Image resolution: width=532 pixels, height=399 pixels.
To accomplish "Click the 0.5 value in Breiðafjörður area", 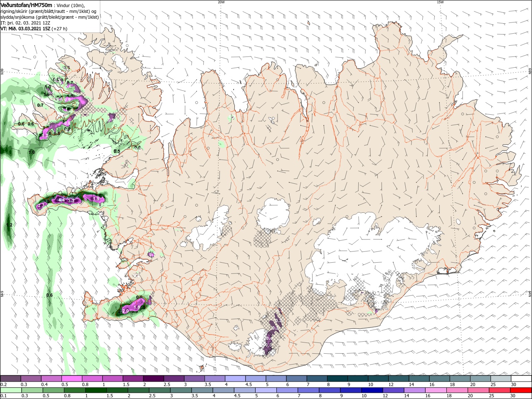I will point(117,151).
